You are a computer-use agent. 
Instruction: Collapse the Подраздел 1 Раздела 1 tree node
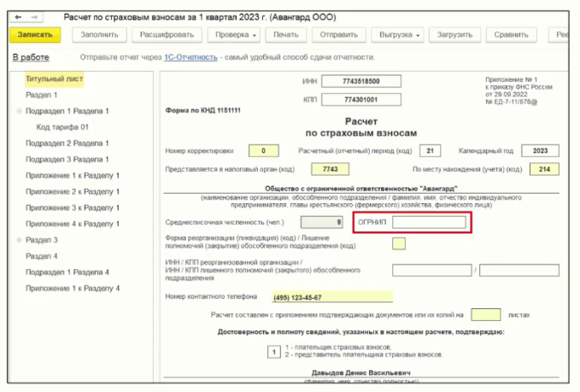click(x=19, y=111)
